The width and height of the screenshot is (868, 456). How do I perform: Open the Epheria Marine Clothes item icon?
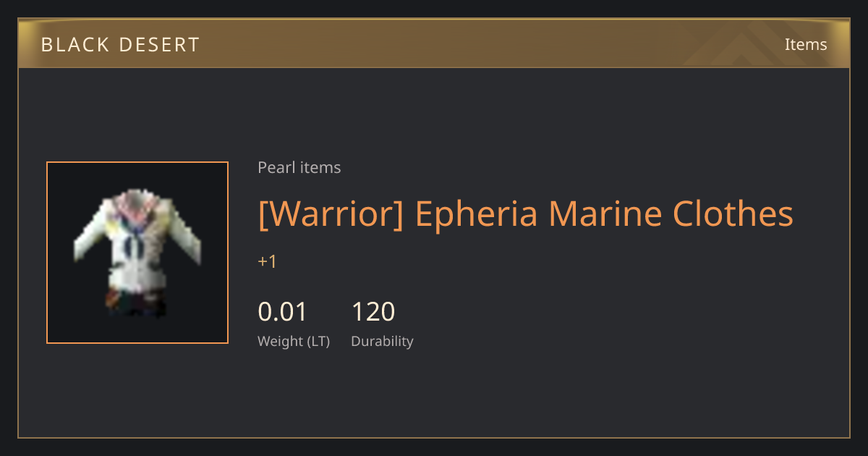137,253
